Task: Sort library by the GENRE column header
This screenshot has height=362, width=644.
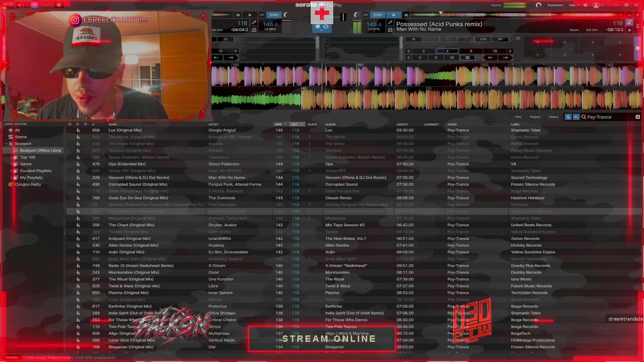Action: coord(452,124)
